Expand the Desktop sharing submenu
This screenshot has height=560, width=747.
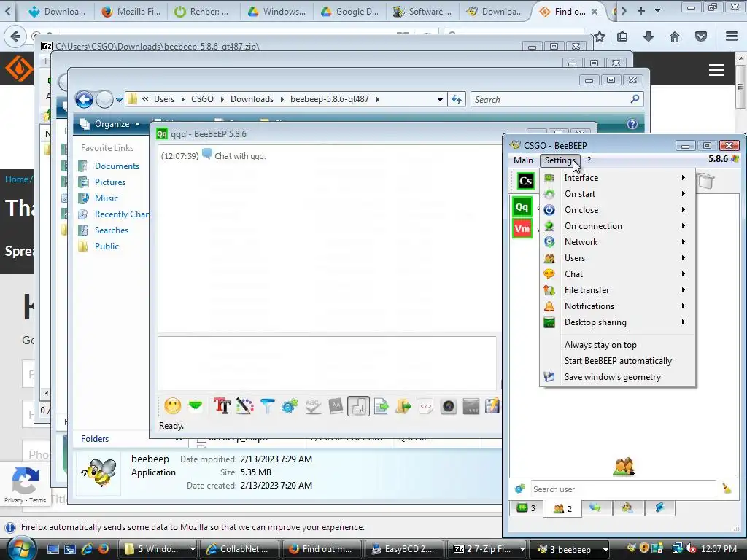click(x=617, y=322)
